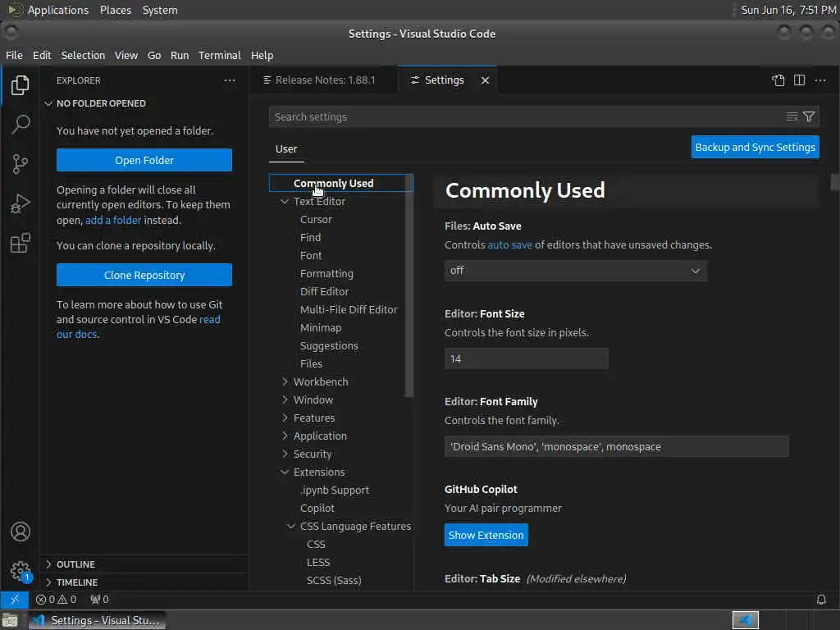The image size is (840, 630).
Task: Click the Settings - Visual Studio taskbar entry
Action: (x=98, y=621)
